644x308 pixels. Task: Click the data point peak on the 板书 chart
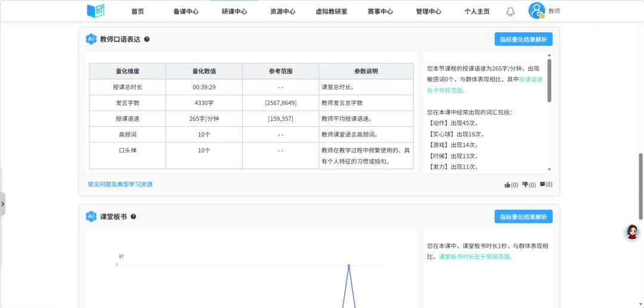tap(349, 266)
